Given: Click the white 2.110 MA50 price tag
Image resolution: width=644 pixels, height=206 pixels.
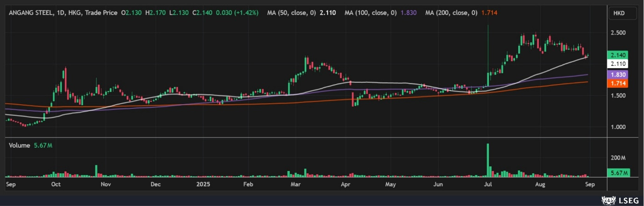Looking at the screenshot, I should [x=617, y=64].
